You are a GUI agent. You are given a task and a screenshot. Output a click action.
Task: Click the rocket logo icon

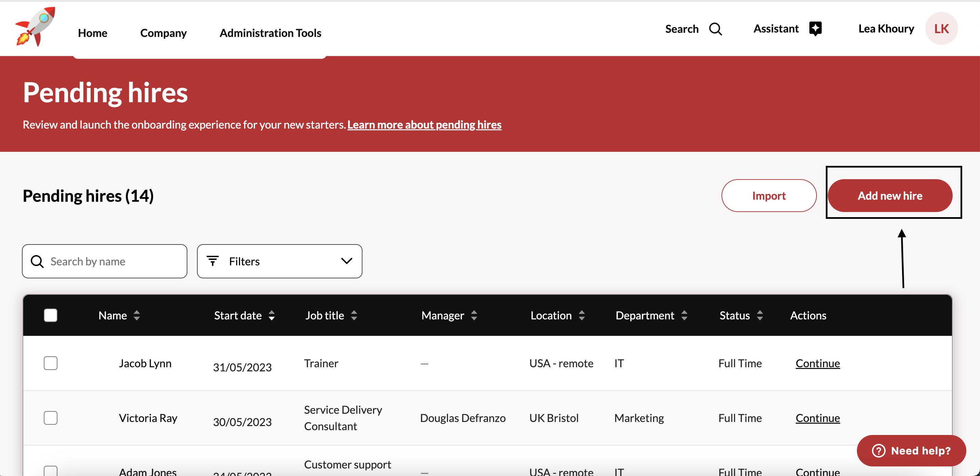click(35, 27)
